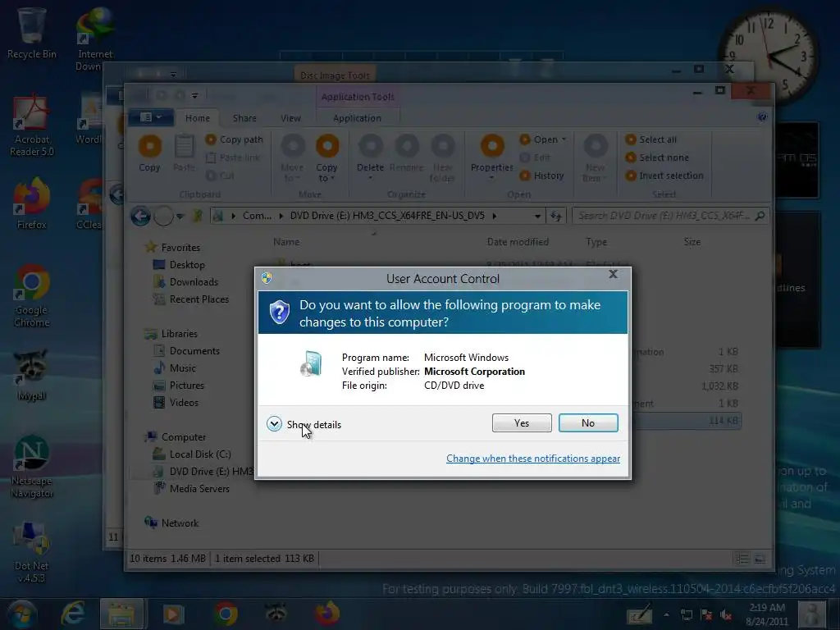
Task: Open Netscape Navigator desktop icon
Action: pyautogui.click(x=32, y=466)
